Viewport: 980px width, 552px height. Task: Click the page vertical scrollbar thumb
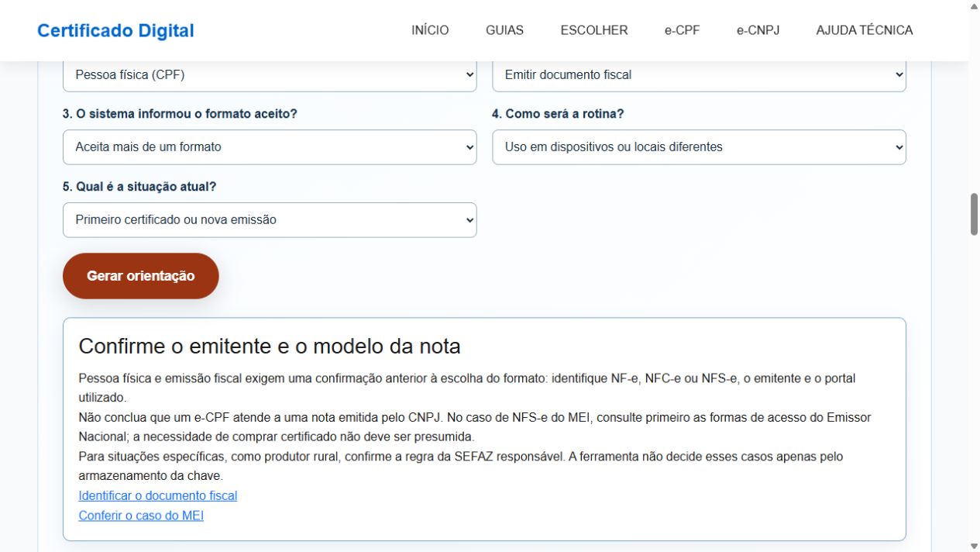(975, 214)
